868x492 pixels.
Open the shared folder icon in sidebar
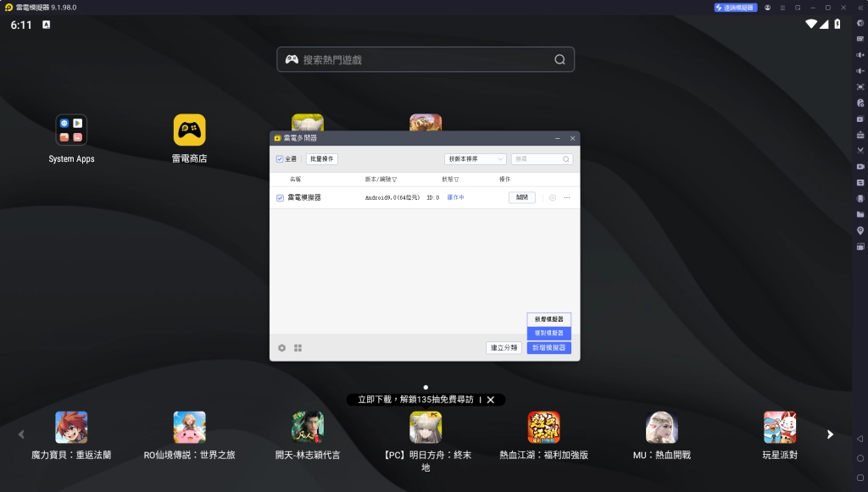pos(860,214)
